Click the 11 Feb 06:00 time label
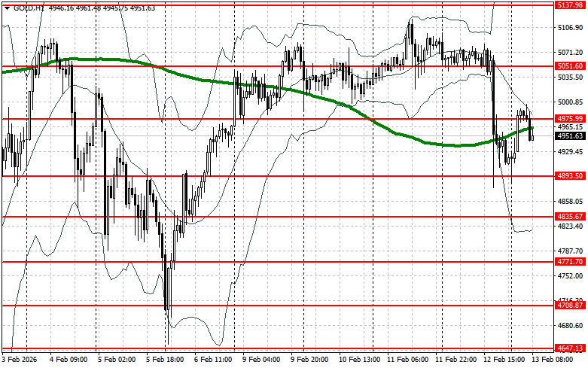The height and width of the screenshot is (368, 588). [x=407, y=360]
